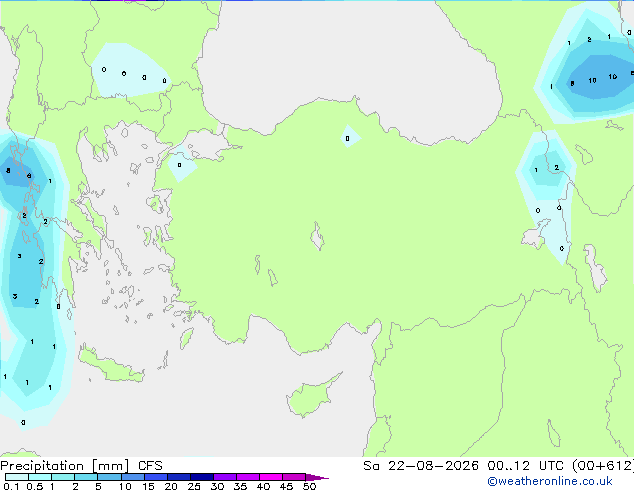Select the magenta 40 mm legend swatch
Screen dimensions: 634x490
[x=271, y=477]
